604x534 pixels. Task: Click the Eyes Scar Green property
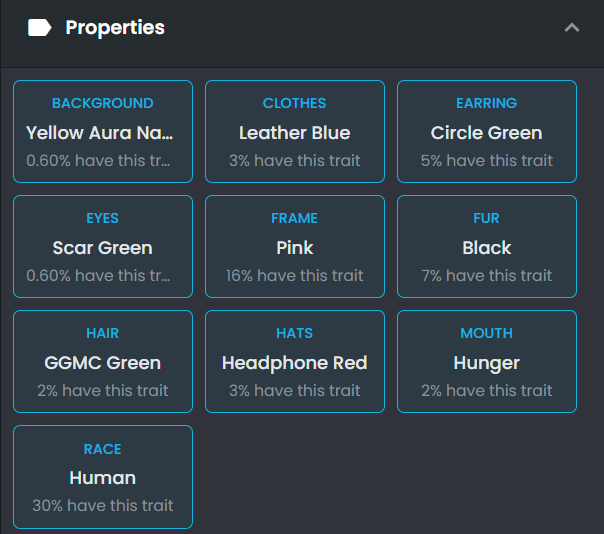103,247
